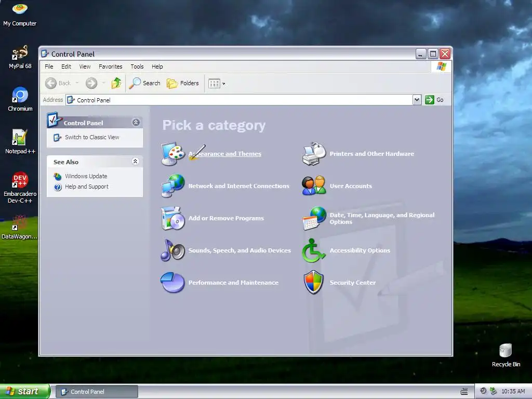
Task: Open the Help menu
Action: tap(157, 66)
